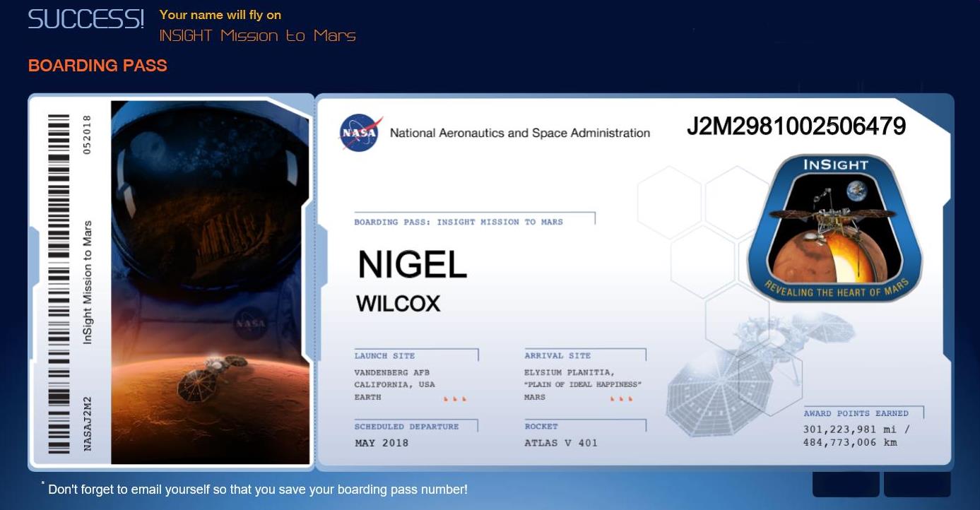Click the NASAJ2M2 stub code

[x=88, y=423]
